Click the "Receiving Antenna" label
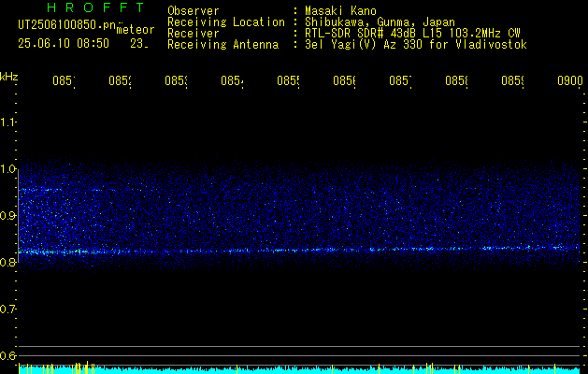The image size is (588, 374). pos(222,45)
